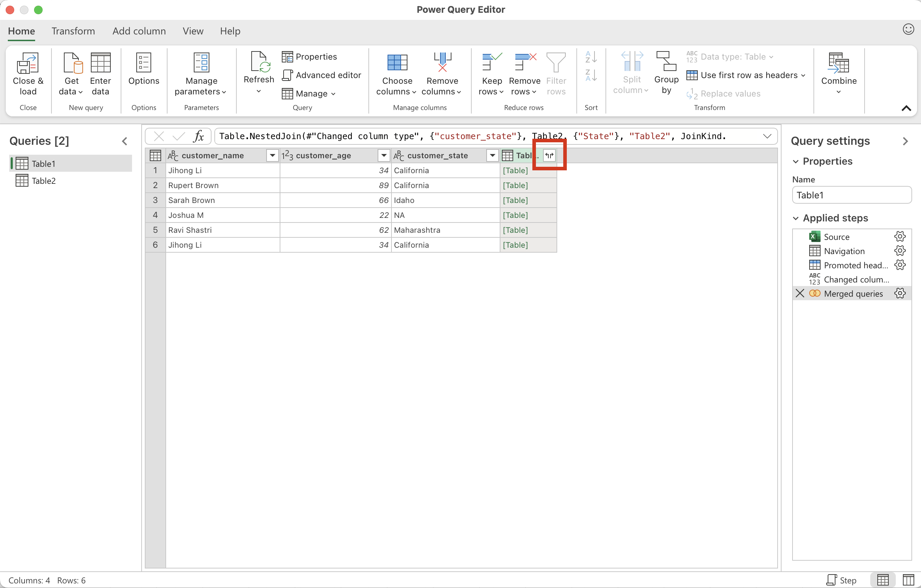Screen dimensions: 921x588
Task: Collapse the Applied steps section
Action: [796, 218]
